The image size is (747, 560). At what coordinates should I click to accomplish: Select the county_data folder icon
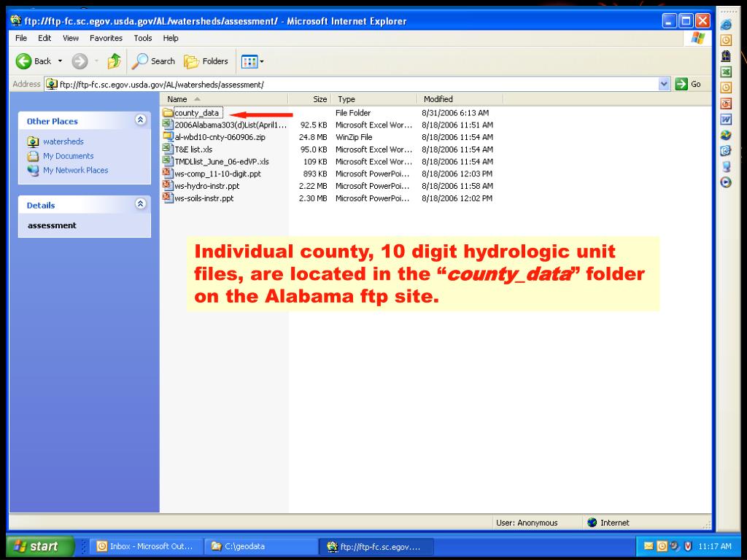167,113
